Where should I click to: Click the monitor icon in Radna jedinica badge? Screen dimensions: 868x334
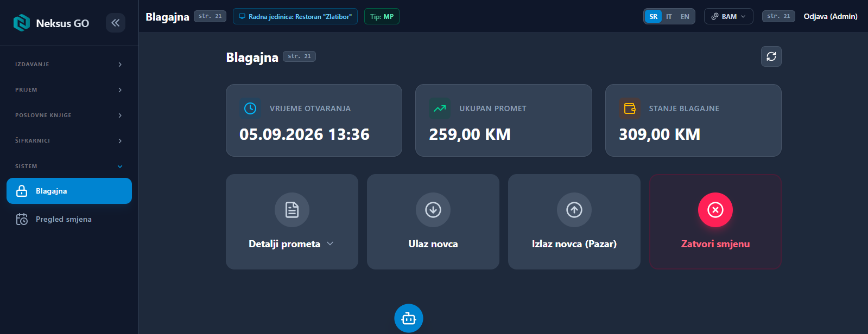click(242, 17)
